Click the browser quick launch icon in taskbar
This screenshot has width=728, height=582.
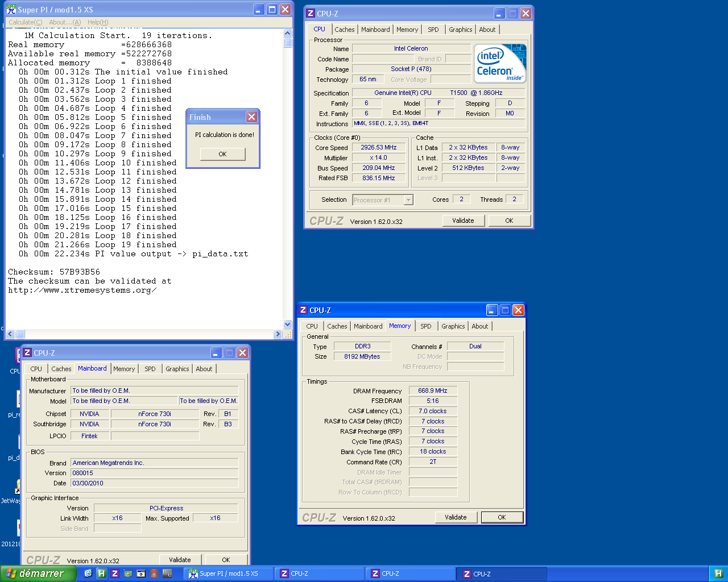88,573
